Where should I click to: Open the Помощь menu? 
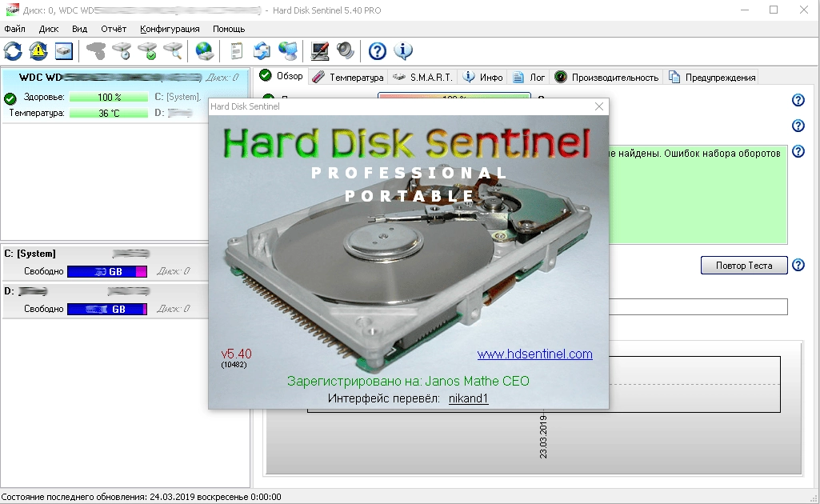pyautogui.click(x=229, y=29)
